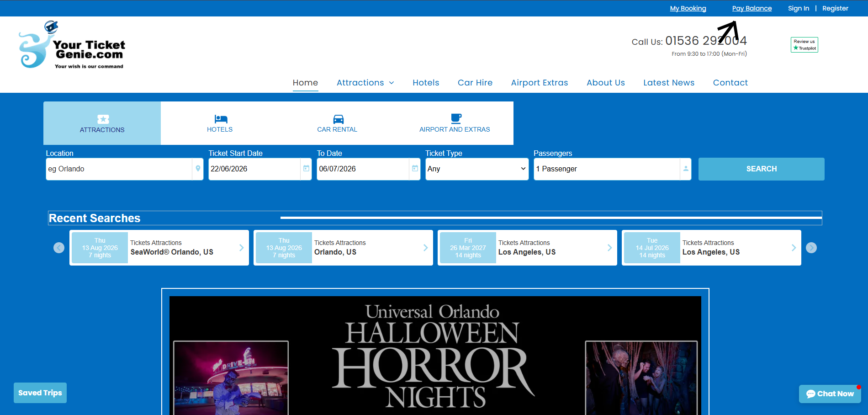868x415 pixels.
Task: Click the Airport and Extras cup icon
Action: (x=456, y=118)
